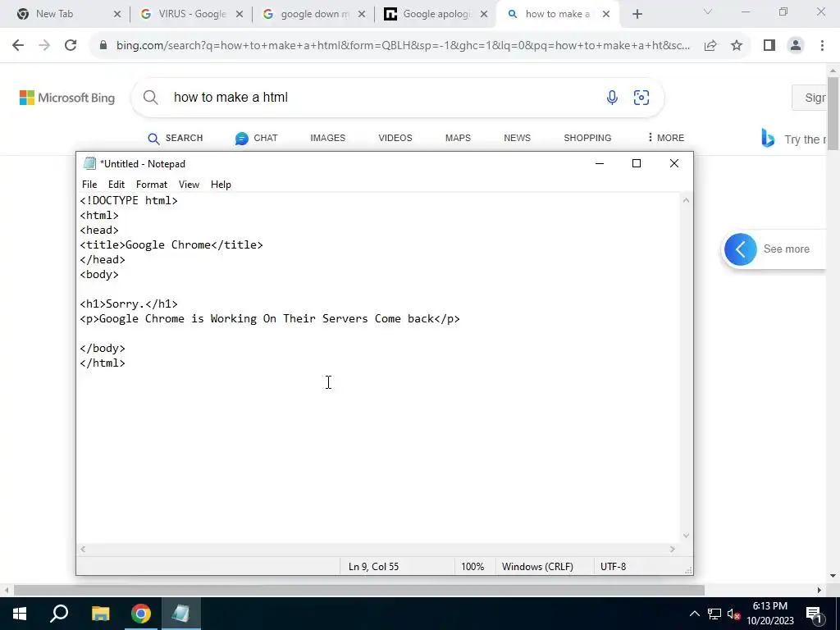The width and height of the screenshot is (840, 630).
Task: Open the Windows Start menu
Action: (x=20, y=614)
